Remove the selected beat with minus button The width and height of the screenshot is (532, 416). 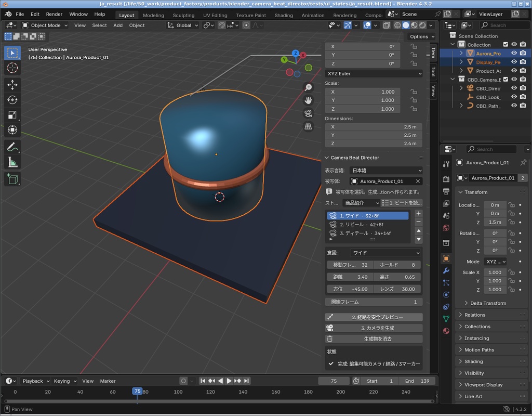coord(419,222)
